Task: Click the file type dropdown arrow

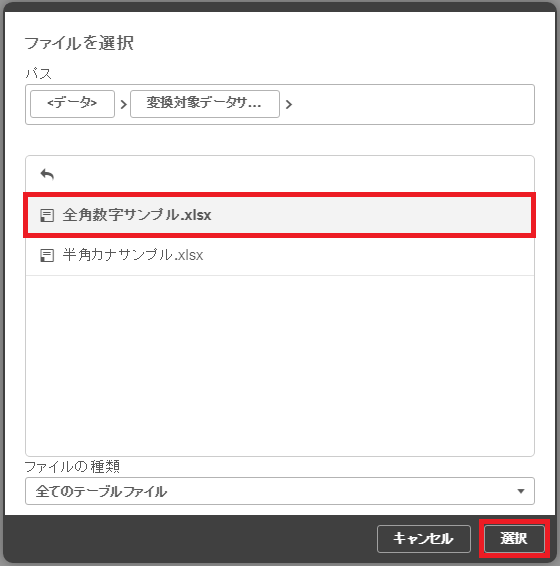Action: pos(521,491)
